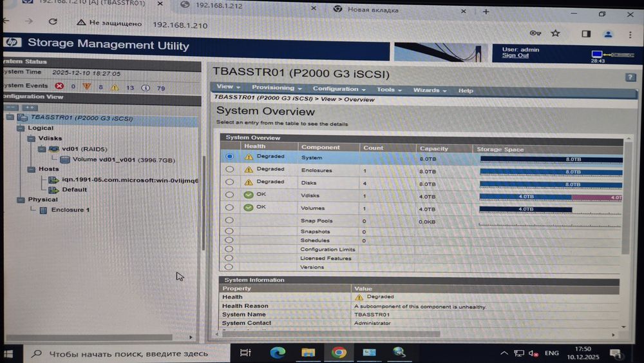The image size is (644, 363).
Task: Open the help question mark icon
Action: 630,77
